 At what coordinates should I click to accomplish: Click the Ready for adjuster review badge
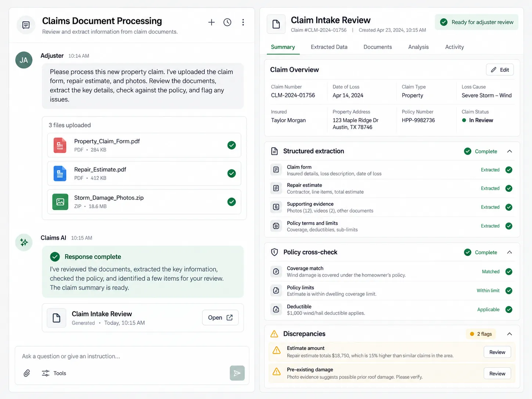coord(477,22)
